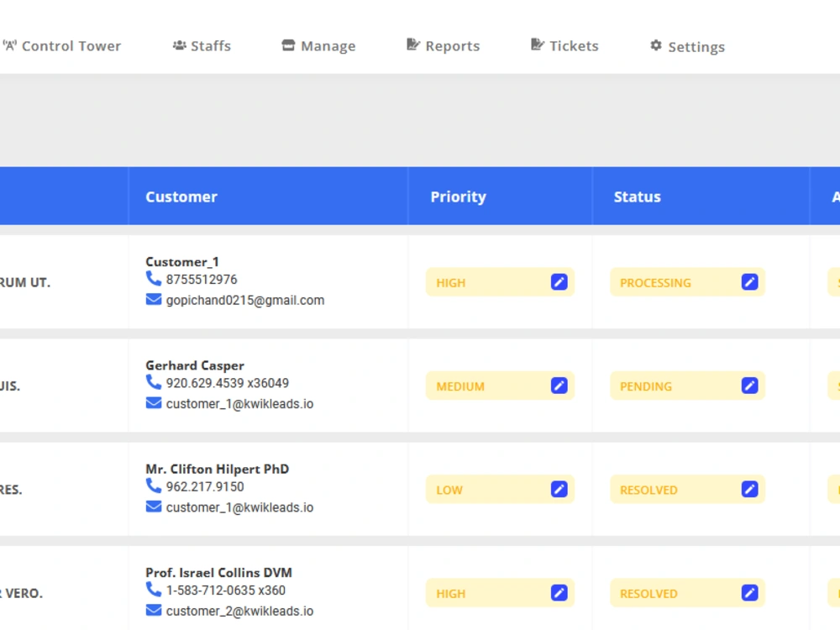Screen dimensions: 840x630
Task: Edit the PENDING status pencil icon
Action: [749, 386]
